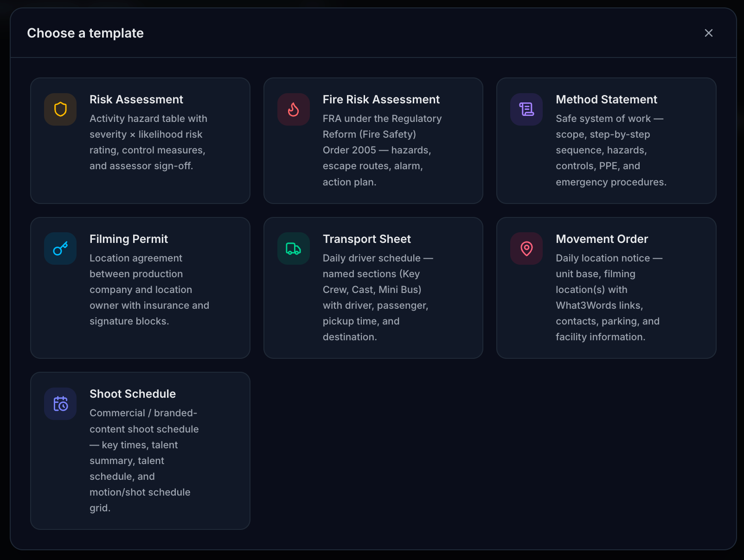
Task: Click the 'Activity hazard table' description text
Action: pos(148,142)
